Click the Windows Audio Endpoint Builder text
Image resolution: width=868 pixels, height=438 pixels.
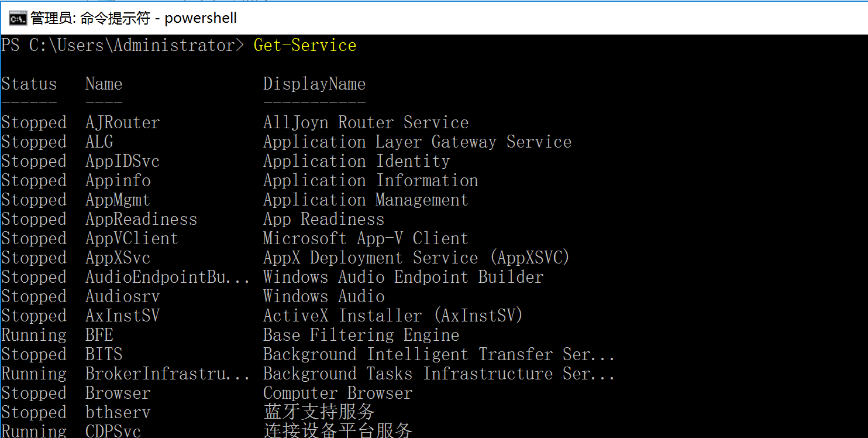403,278
